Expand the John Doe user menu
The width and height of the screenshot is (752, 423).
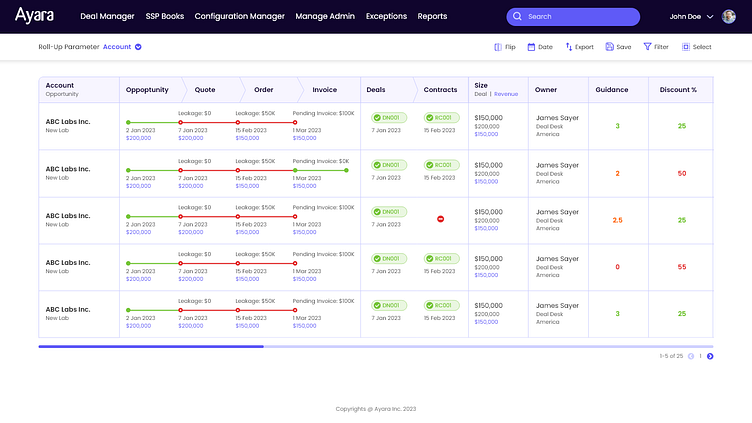(710, 17)
